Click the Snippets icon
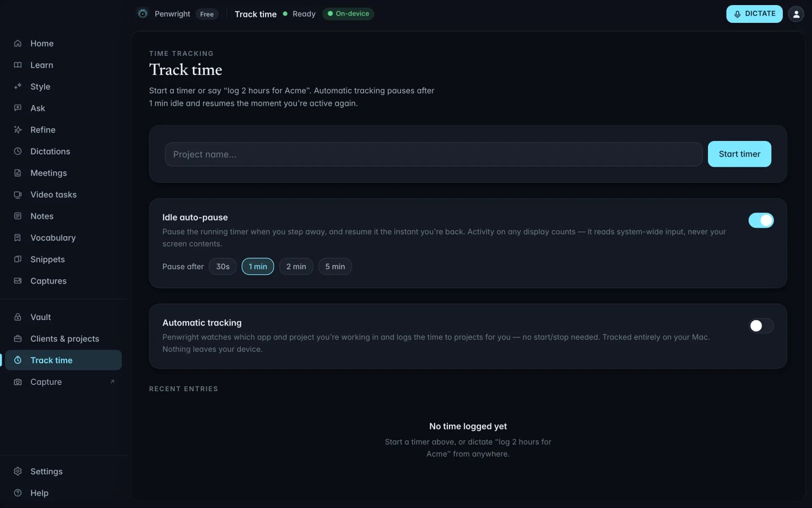The height and width of the screenshot is (508, 812). point(18,259)
